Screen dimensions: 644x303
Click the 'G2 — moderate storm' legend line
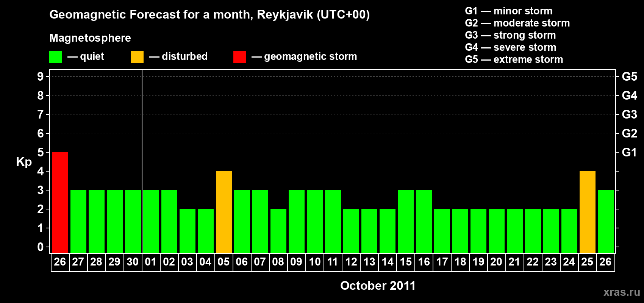tap(517, 23)
